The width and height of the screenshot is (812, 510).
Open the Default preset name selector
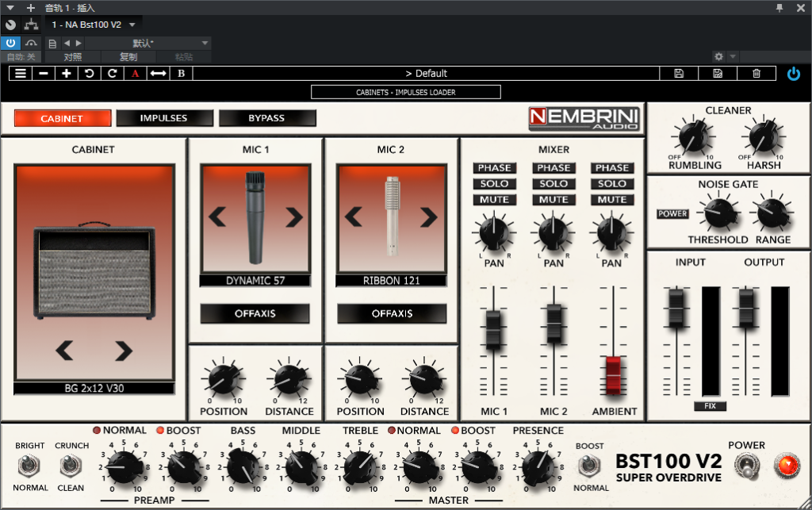point(426,74)
